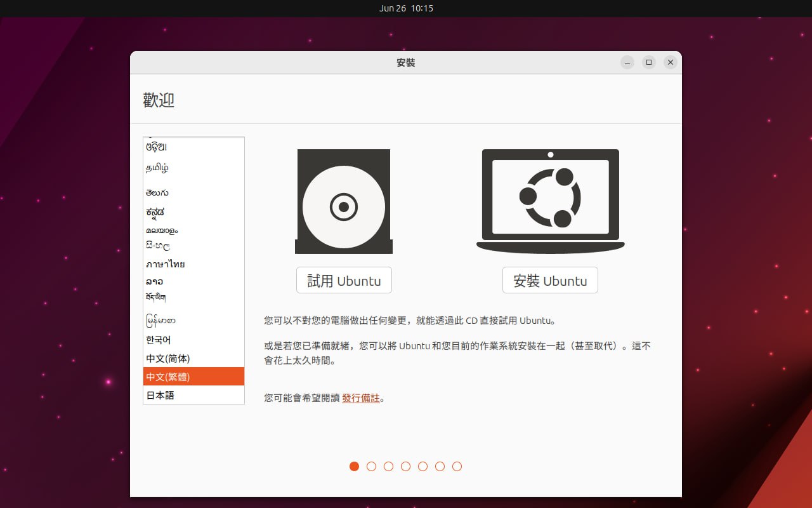
Task: Click the 安裝 window title text
Action: tap(406, 62)
